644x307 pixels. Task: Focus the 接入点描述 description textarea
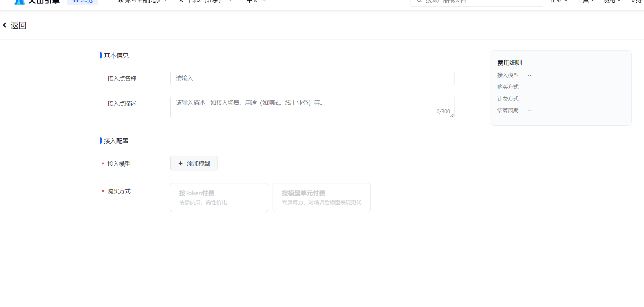tap(312, 107)
